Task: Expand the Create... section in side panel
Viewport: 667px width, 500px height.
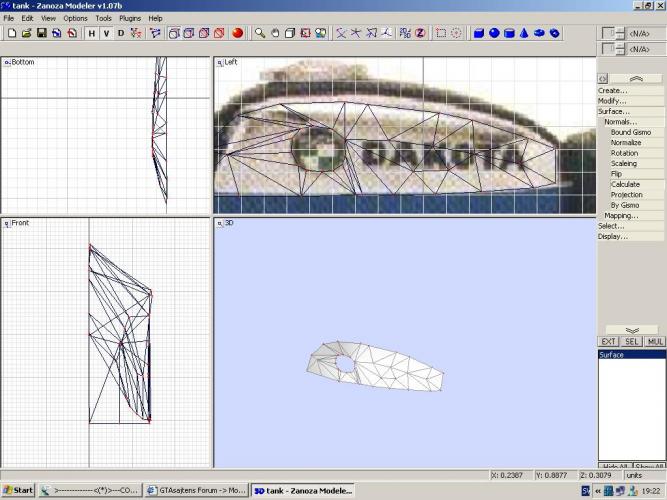Action: (612, 90)
